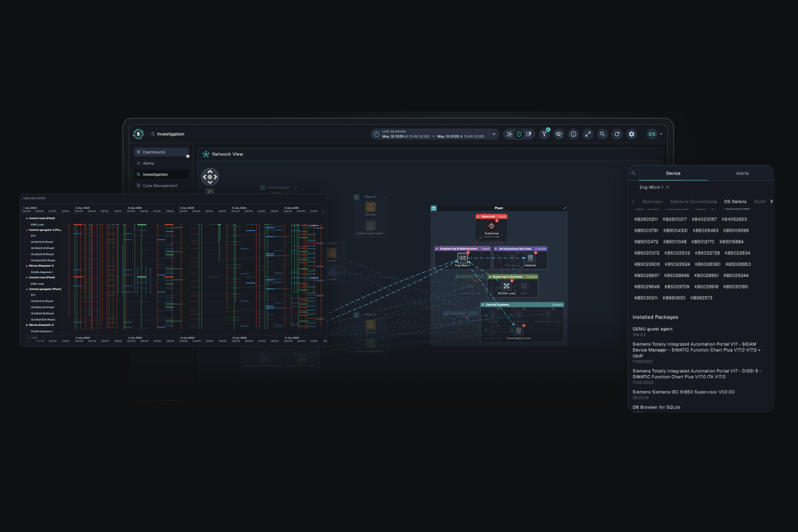Image resolution: width=798 pixels, height=532 pixels.
Task: Click the expand fullscreen arrows icon
Action: 588,134
